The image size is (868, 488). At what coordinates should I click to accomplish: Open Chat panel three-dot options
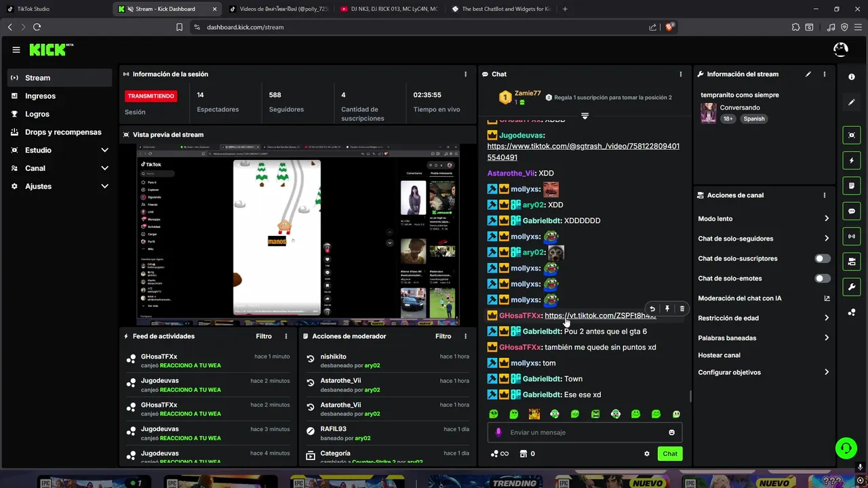coord(681,74)
